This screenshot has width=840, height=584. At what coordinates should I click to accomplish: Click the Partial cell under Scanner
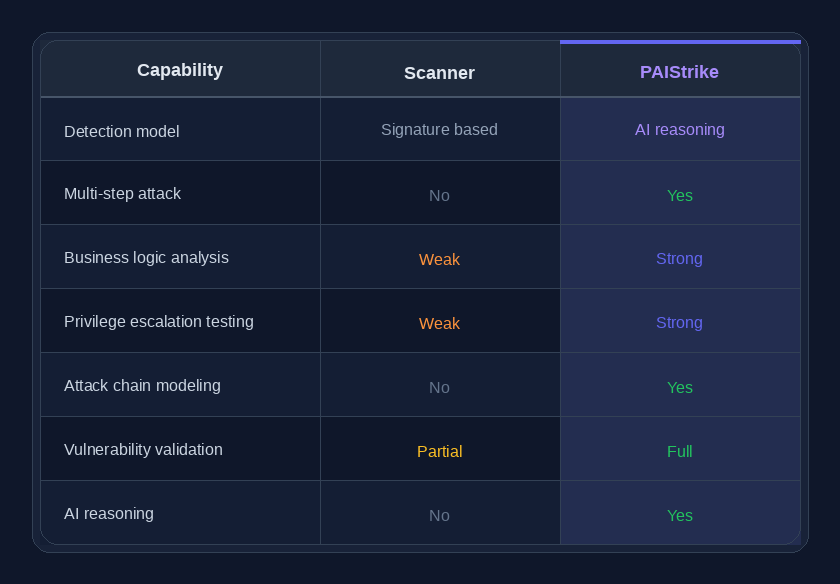click(x=439, y=451)
